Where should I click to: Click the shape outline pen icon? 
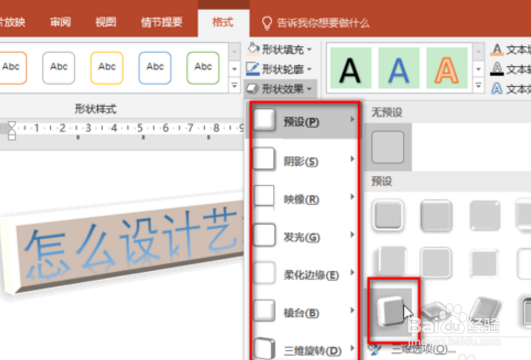[x=252, y=69]
